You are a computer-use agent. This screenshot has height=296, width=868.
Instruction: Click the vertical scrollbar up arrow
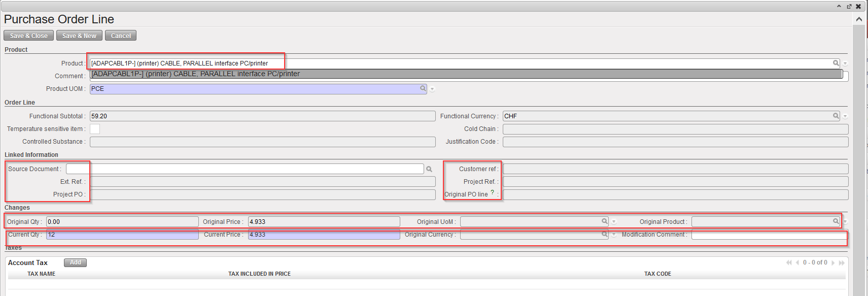point(859,19)
